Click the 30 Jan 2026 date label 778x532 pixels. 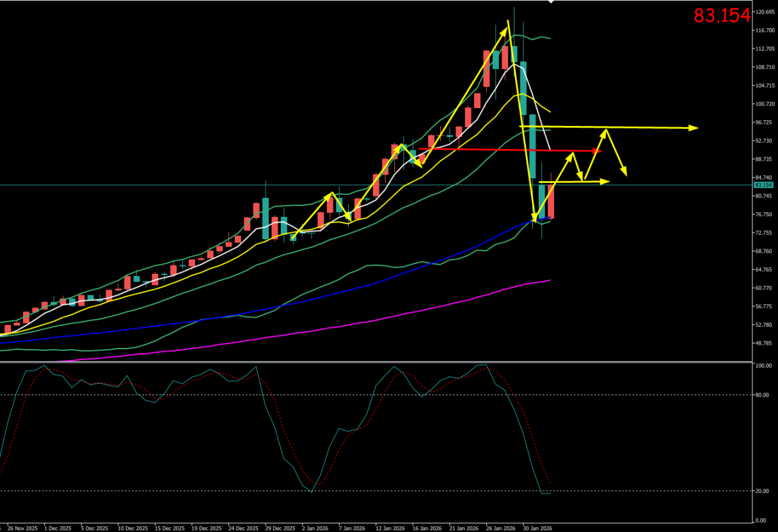click(538, 529)
